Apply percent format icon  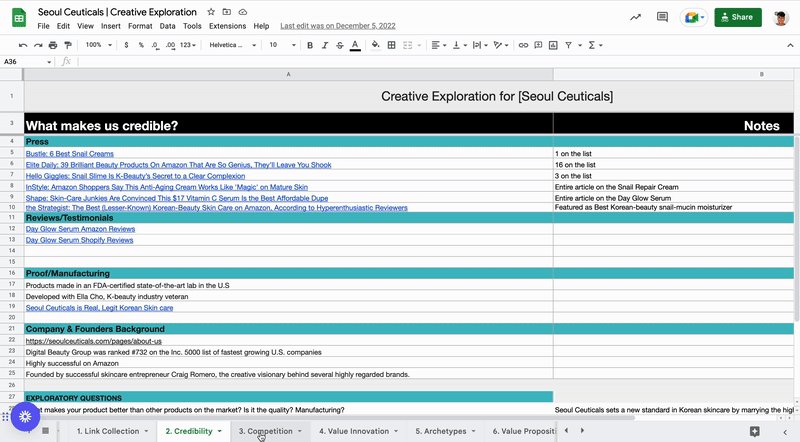pyautogui.click(x=141, y=45)
